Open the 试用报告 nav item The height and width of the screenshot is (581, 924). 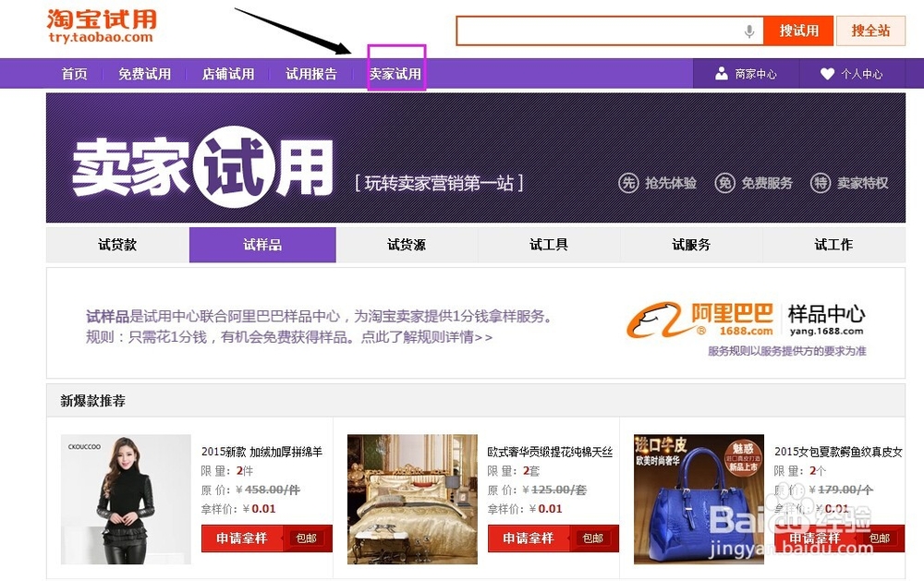311,74
